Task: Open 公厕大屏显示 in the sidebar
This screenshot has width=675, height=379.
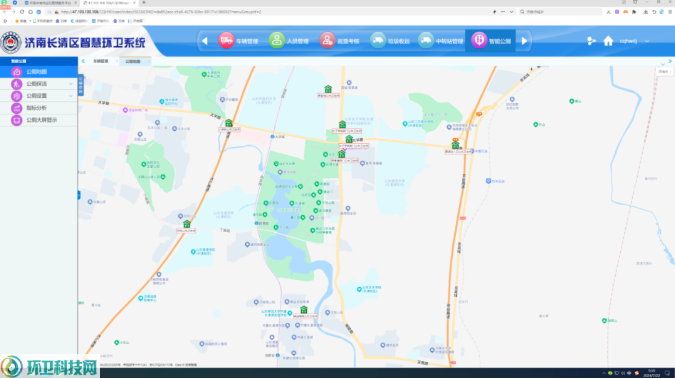Action: click(x=39, y=120)
